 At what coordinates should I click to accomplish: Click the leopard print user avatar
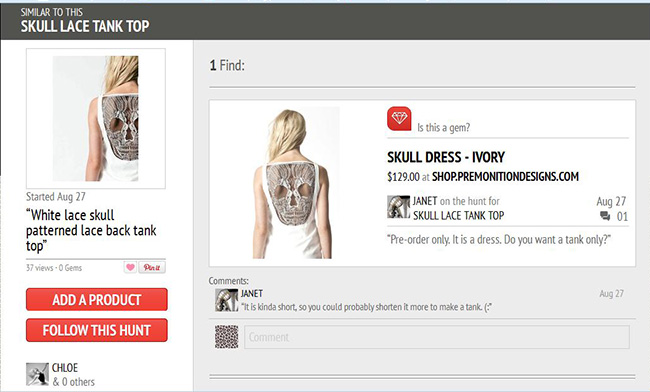point(226,336)
